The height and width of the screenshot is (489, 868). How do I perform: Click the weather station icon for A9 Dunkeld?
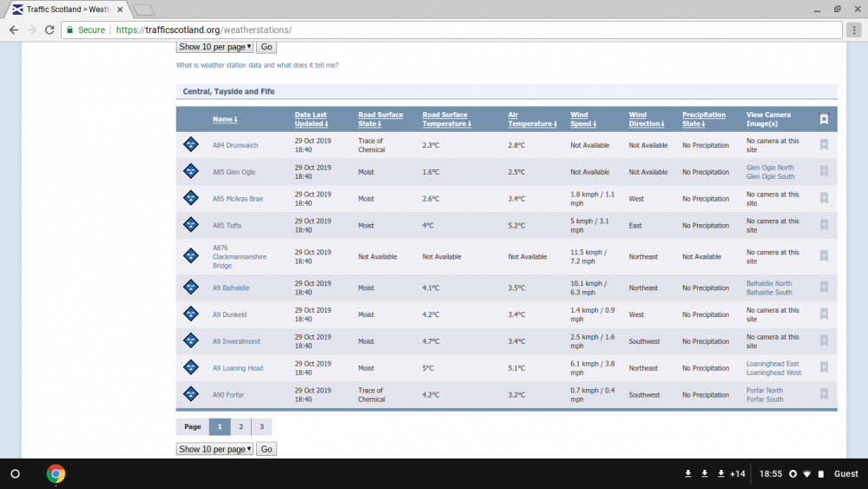tap(191, 314)
